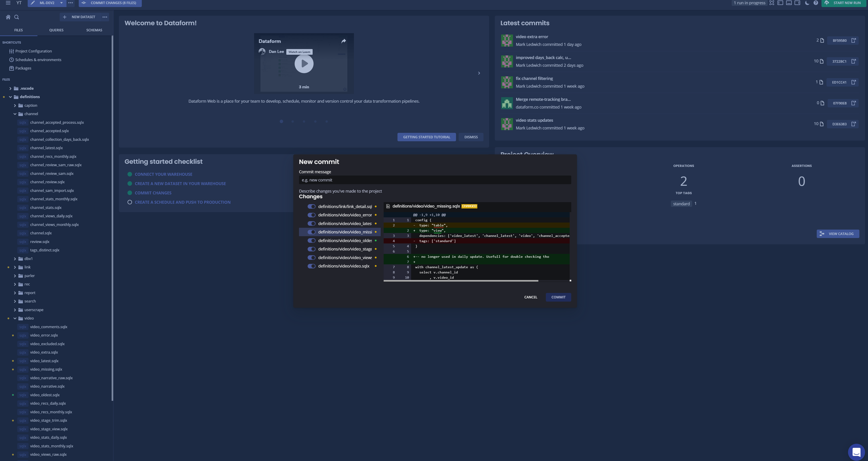
Task: Click the unchecked schedule checklist circle
Action: 130,202
